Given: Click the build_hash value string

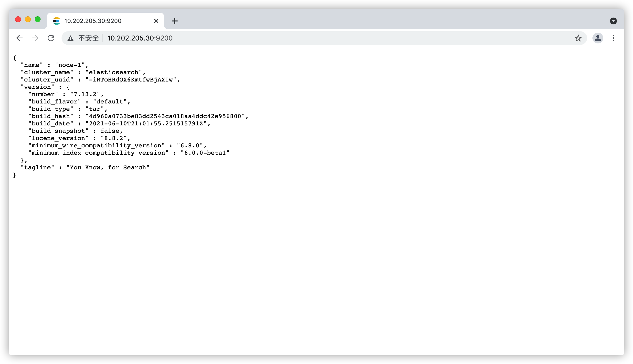Looking at the screenshot, I should point(165,116).
